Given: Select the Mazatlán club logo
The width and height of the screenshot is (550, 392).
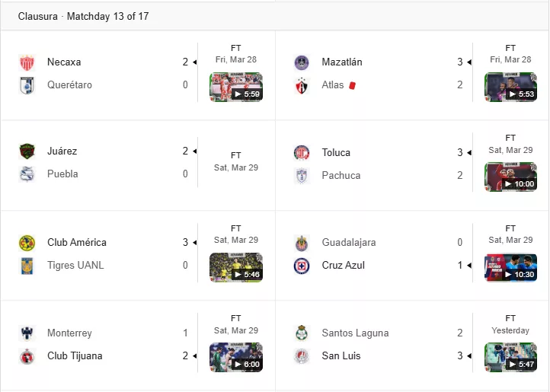Looking at the screenshot, I should pos(302,62).
